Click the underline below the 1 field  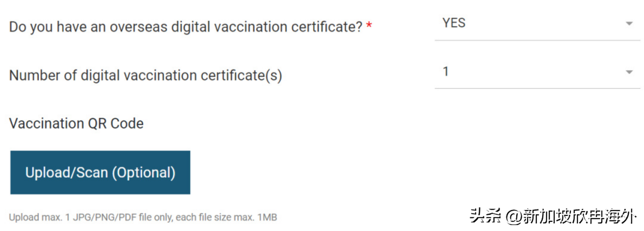[x=537, y=88]
